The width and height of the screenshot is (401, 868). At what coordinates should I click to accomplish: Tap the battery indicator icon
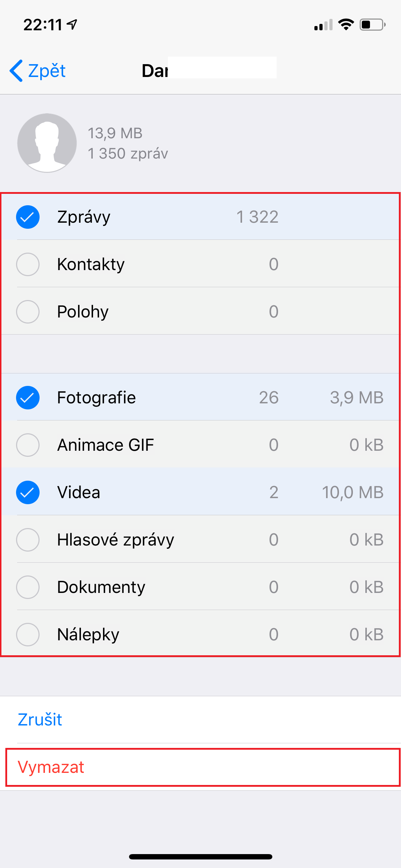(x=372, y=25)
